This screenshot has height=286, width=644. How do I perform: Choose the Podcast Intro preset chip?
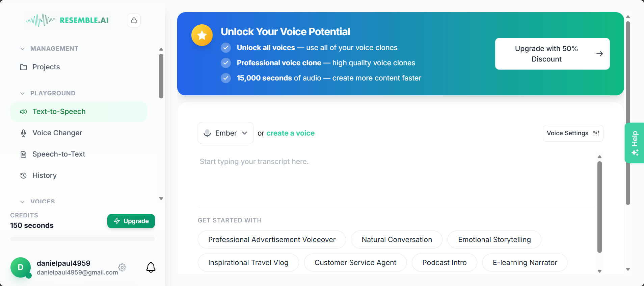(x=444, y=263)
